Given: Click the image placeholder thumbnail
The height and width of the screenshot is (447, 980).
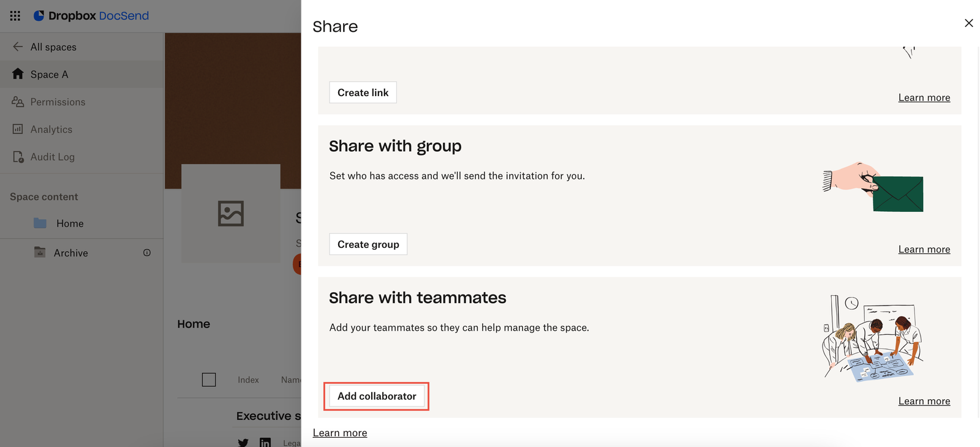Looking at the screenshot, I should pos(231,214).
